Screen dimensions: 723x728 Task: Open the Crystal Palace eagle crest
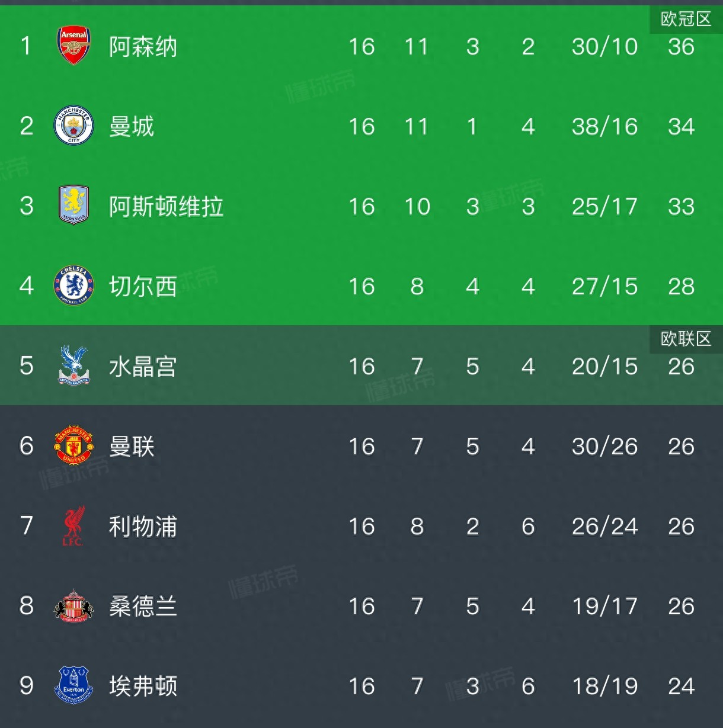point(73,365)
